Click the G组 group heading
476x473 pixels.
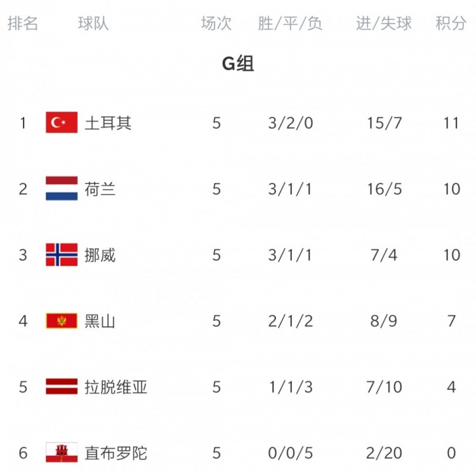coord(238,63)
